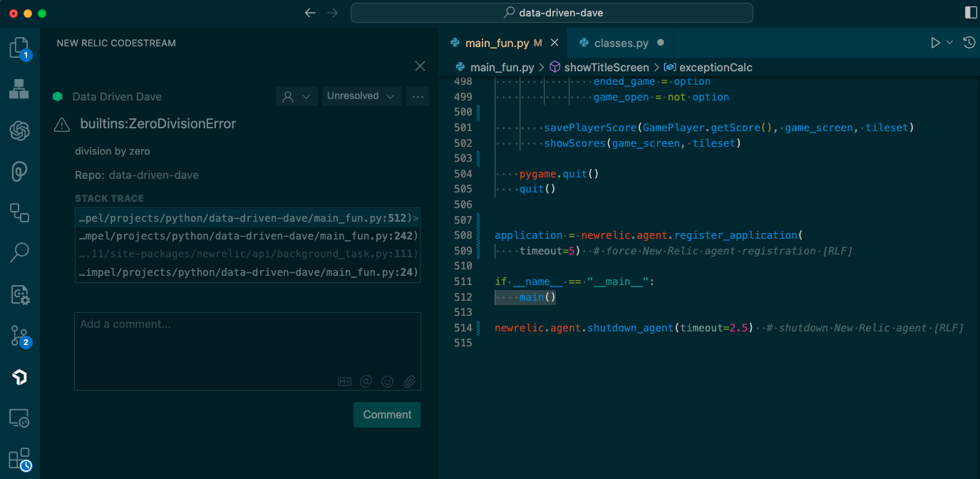Open the CodeStream panel icon in the sidebar

click(19, 377)
